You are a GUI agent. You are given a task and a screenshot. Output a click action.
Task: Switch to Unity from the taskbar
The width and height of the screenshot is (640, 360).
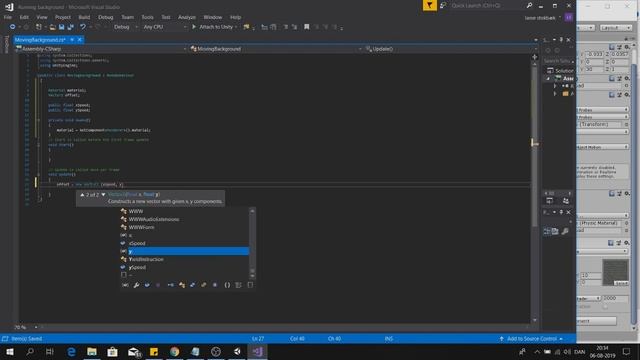(x=237, y=351)
